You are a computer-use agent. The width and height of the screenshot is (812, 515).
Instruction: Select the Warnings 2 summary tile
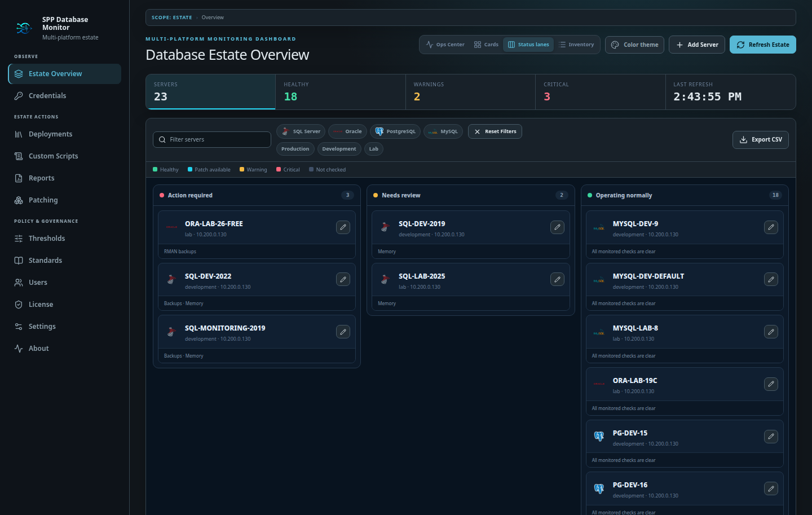[x=471, y=92]
